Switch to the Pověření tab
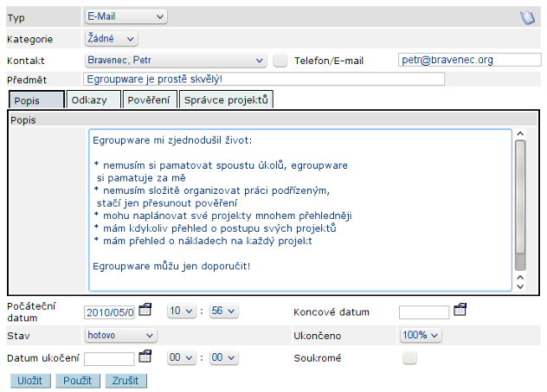Image resolution: width=547 pixels, height=392 pixels. tap(150, 100)
